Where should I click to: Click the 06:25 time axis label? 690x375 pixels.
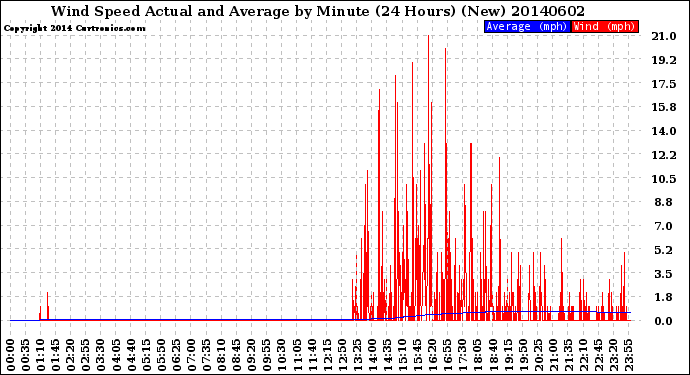click(x=176, y=355)
